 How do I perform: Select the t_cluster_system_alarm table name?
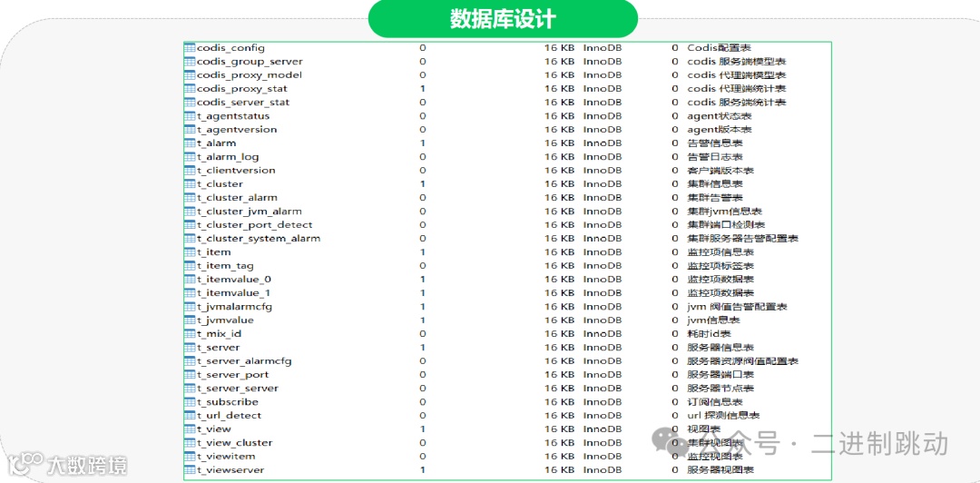point(259,239)
